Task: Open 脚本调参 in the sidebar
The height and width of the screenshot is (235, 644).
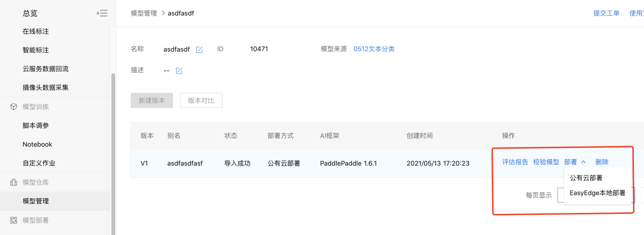Action: click(36, 126)
